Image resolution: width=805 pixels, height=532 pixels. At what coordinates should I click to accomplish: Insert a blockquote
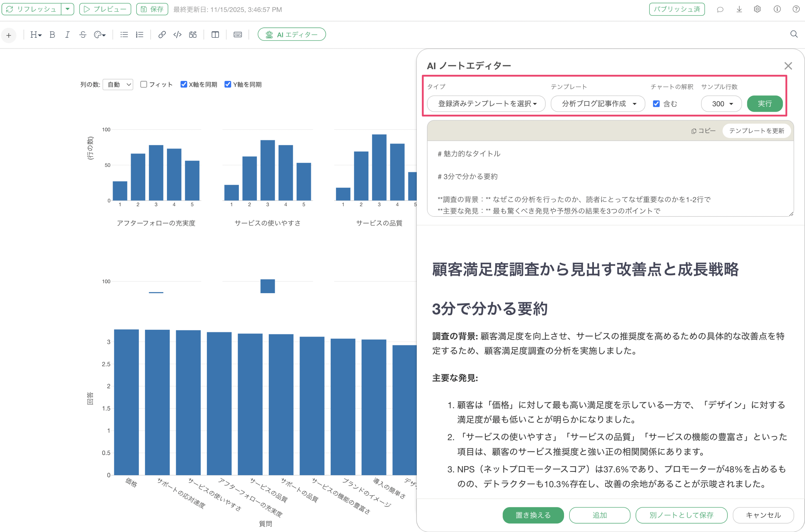(x=193, y=35)
